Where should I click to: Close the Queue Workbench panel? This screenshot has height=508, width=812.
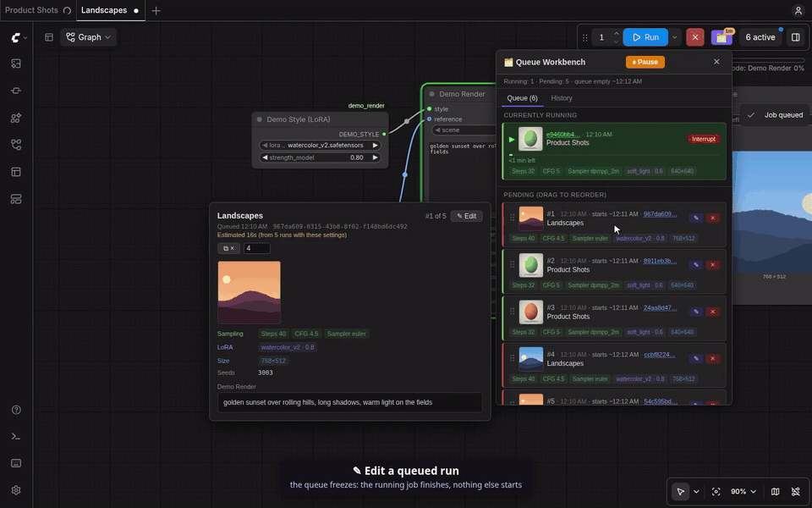(716, 62)
